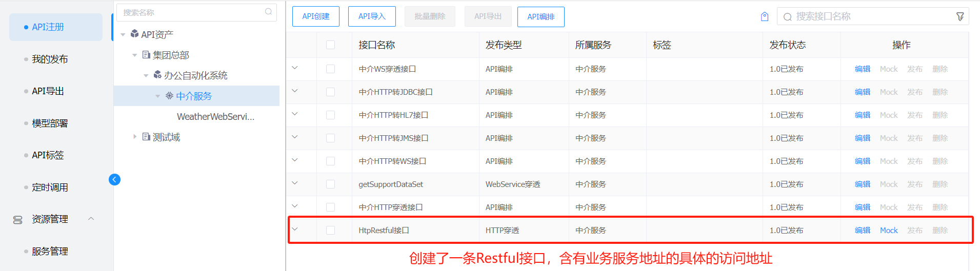The height and width of the screenshot is (271, 980).
Task: Click the magnifier icon in tree search box
Action: [268, 12]
